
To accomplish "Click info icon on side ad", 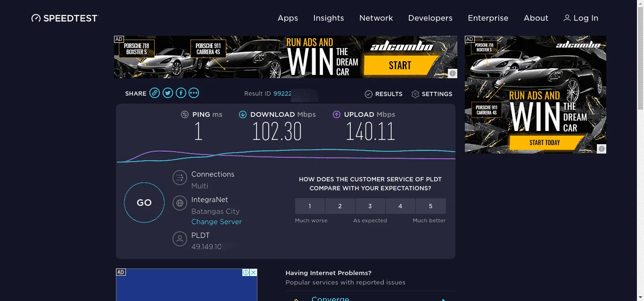I will (602, 149).
